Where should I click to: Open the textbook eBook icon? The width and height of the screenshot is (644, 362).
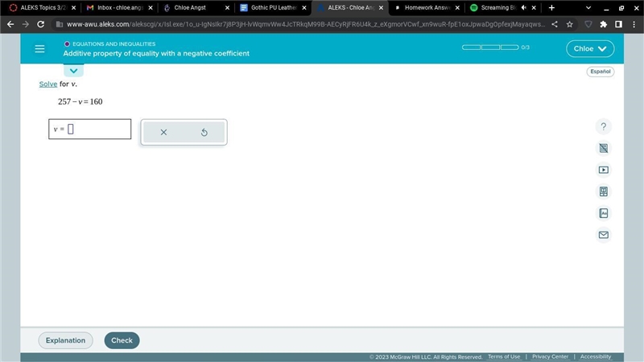pyautogui.click(x=603, y=191)
